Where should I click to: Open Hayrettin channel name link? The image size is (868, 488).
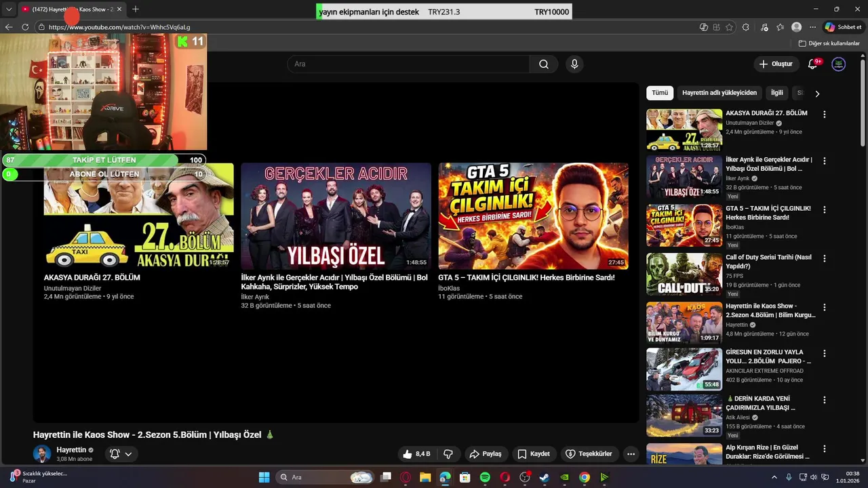(x=71, y=450)
